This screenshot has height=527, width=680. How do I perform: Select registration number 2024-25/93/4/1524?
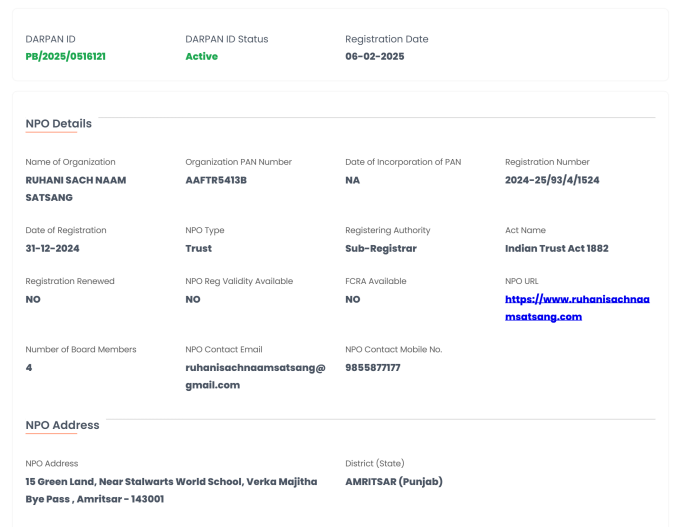tap(552, 180)
